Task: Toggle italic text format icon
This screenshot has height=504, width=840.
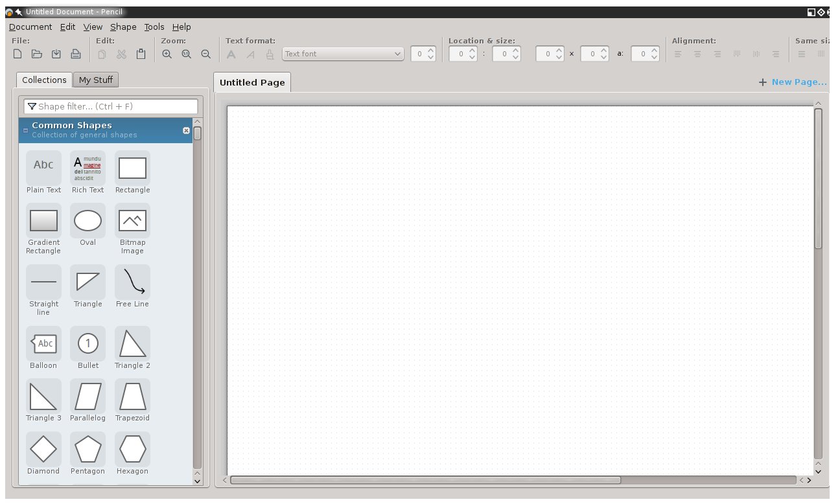Action: [x=251, y=54]
